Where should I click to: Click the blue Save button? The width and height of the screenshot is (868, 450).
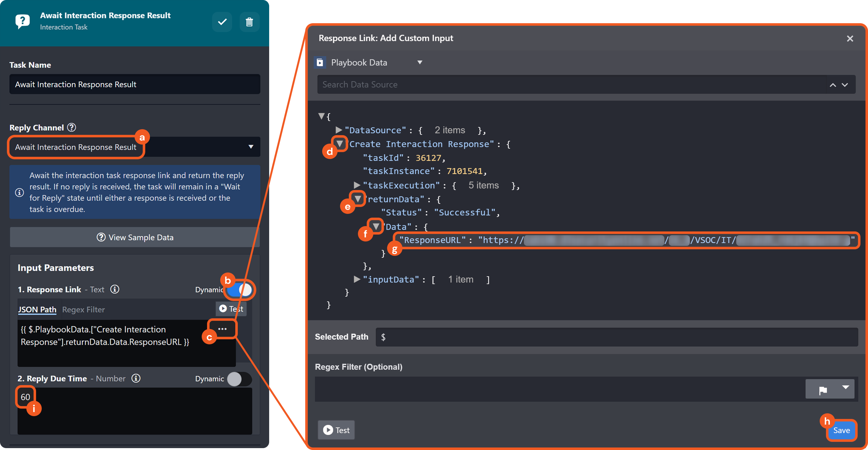[x=841, y=430]
